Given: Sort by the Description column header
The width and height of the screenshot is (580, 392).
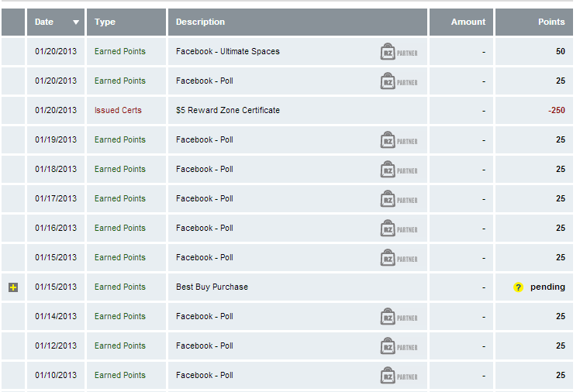Looking at the screenshot, I should 298,22.
